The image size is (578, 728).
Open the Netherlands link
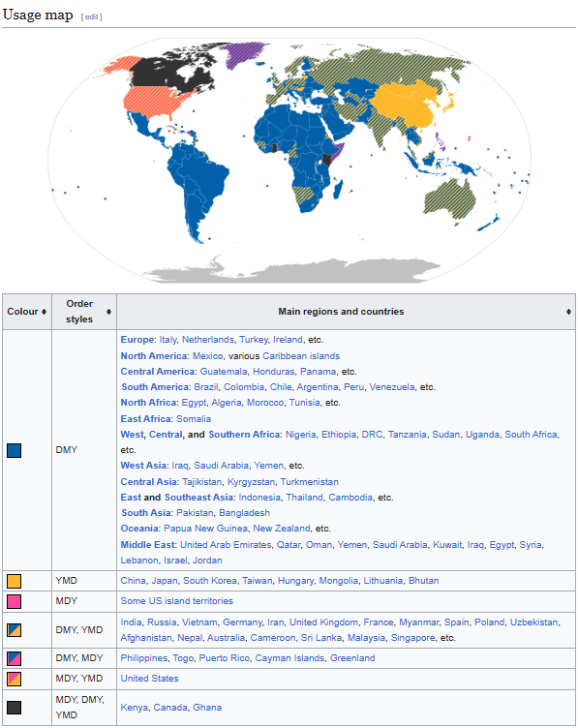click(x=208, y=340)
